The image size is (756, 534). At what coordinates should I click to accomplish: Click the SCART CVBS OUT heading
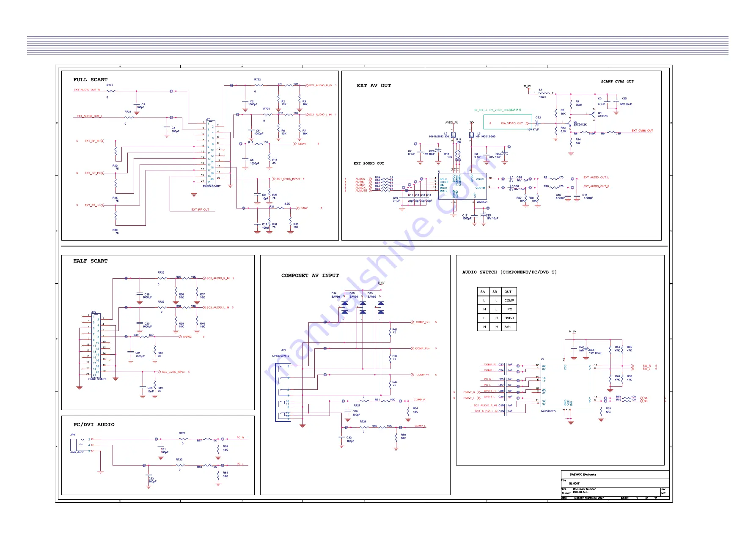(617, 82)
